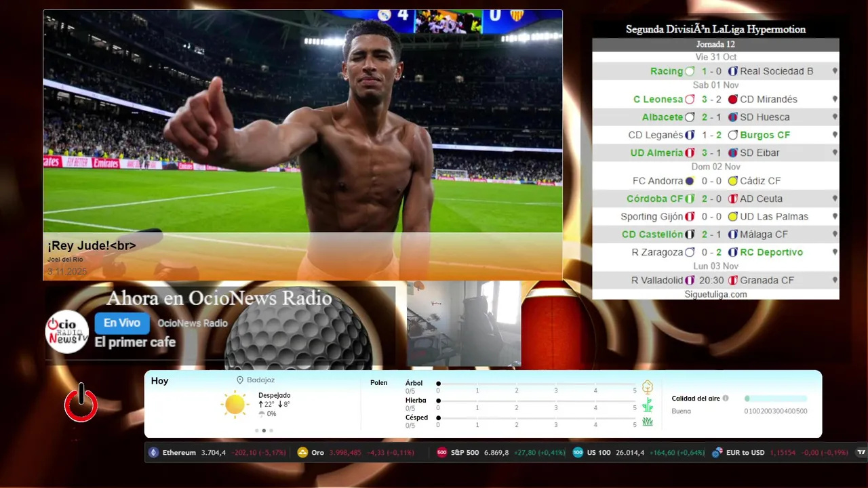Click the Badajoz location name
The width and height of the screenshot is (868, 488).
pos(260,380)
